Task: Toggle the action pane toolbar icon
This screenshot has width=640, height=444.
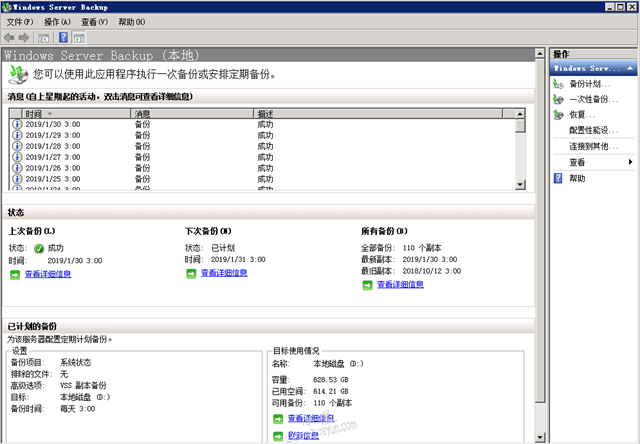Action: tap(79, 38)
